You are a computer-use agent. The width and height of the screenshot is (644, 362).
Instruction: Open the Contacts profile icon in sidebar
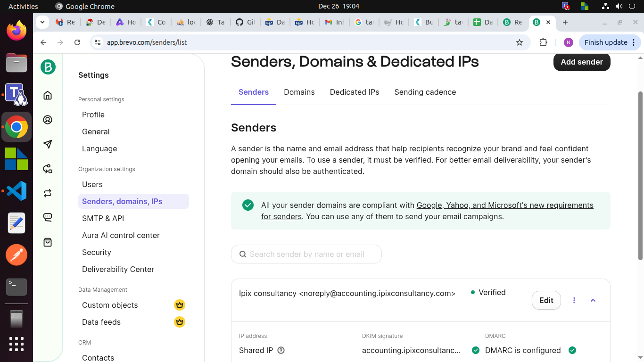coord(48,120)
